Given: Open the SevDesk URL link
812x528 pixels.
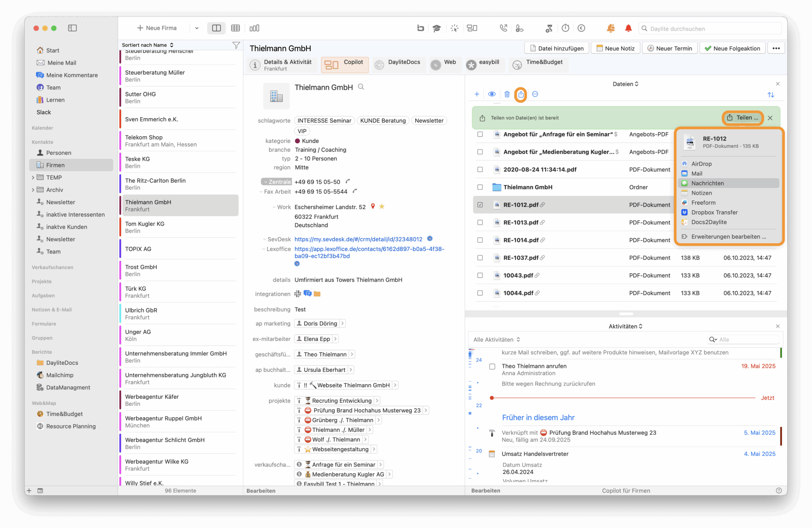Looking at the screenshot, I should (x=358, y=239).
